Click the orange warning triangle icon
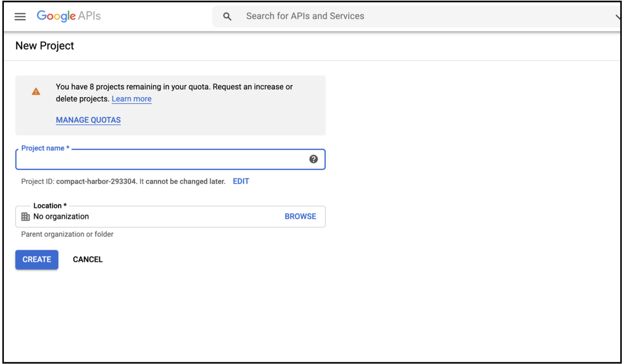Image resolution: width=624 pixels, height=364 pixels. click(x=36, y=92)
